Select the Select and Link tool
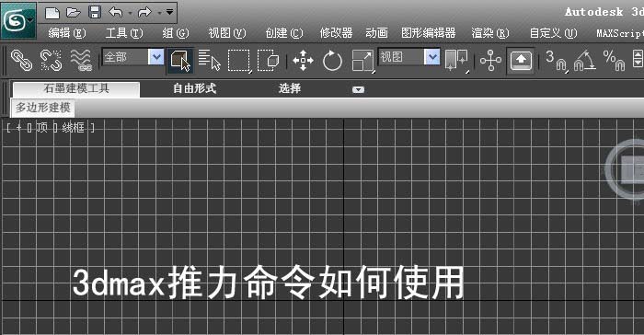This screenshot has width=644, height=335. click(21, 61)
